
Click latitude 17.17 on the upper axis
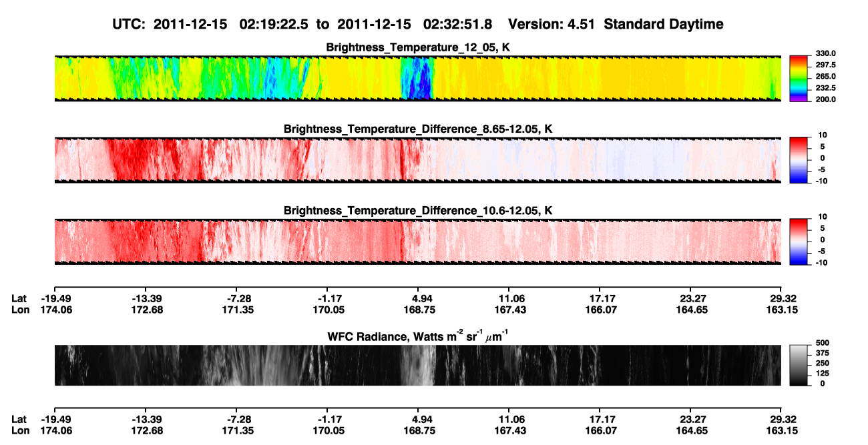600,298
